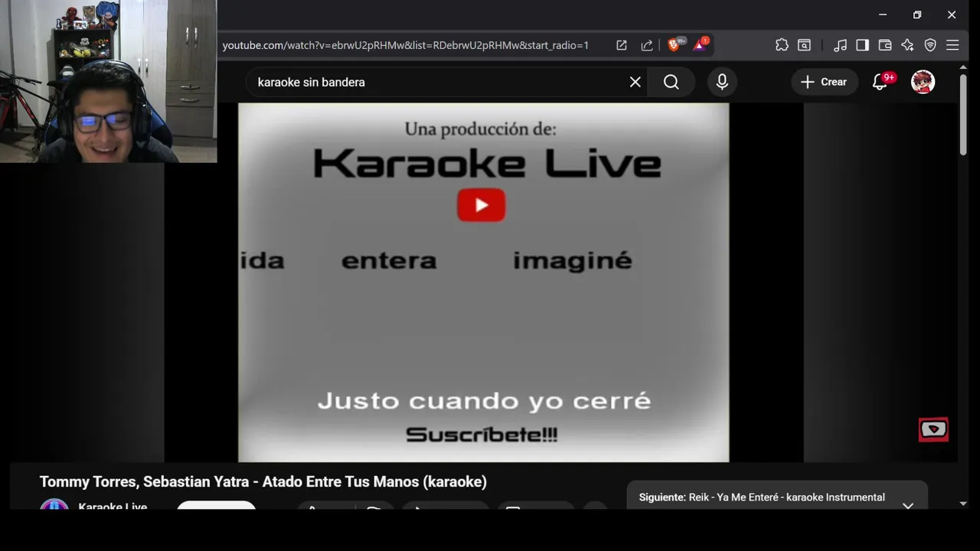Click the Siguiente: Reik - Ya Me Enteré text
The height and width of the screenshot is (551, 980).
(762, 497)
